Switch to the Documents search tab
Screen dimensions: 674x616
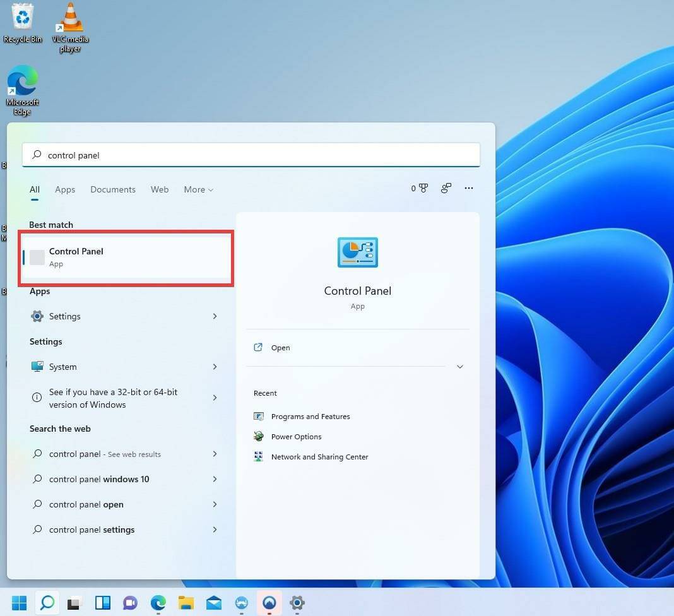(x=113, y=189)
